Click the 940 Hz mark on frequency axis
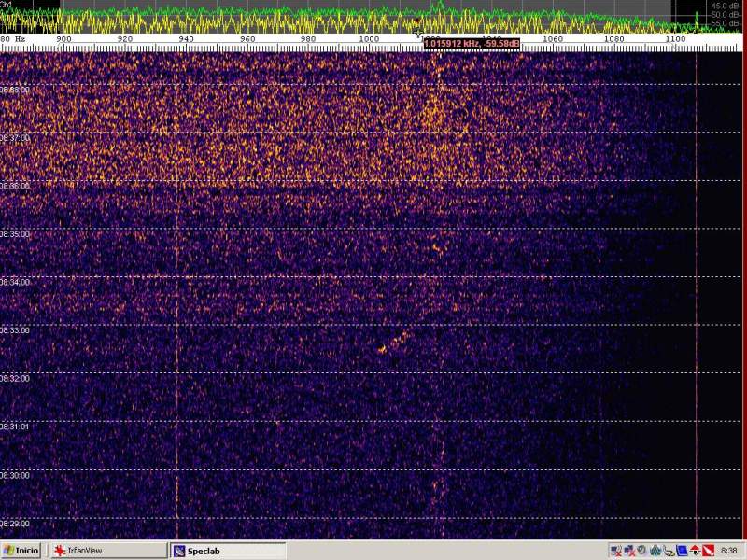Screen dimensions: 747x560 [x=186, y=39]
